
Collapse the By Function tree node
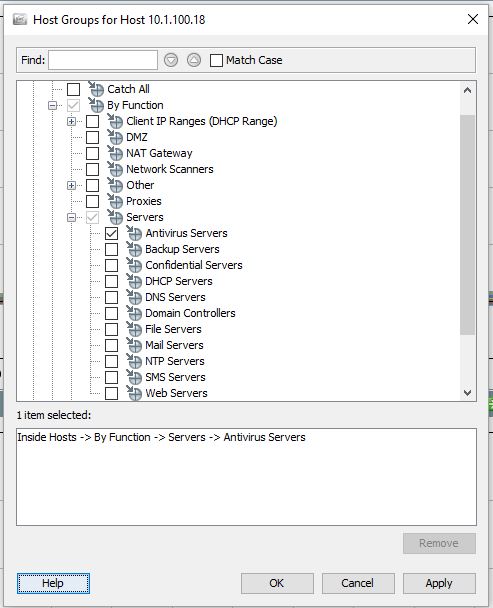point(52,105)
